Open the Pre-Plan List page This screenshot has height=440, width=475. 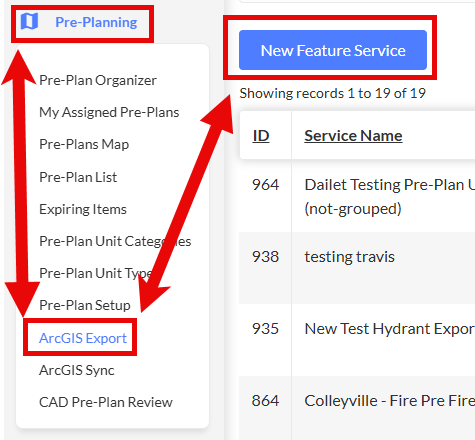[x=78, y=177]
